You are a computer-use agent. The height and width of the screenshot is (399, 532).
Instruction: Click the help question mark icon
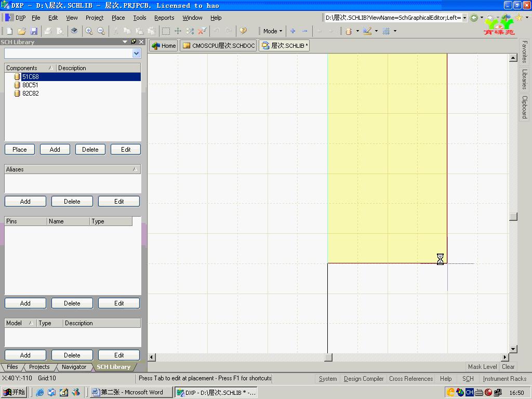coord(243,31)
